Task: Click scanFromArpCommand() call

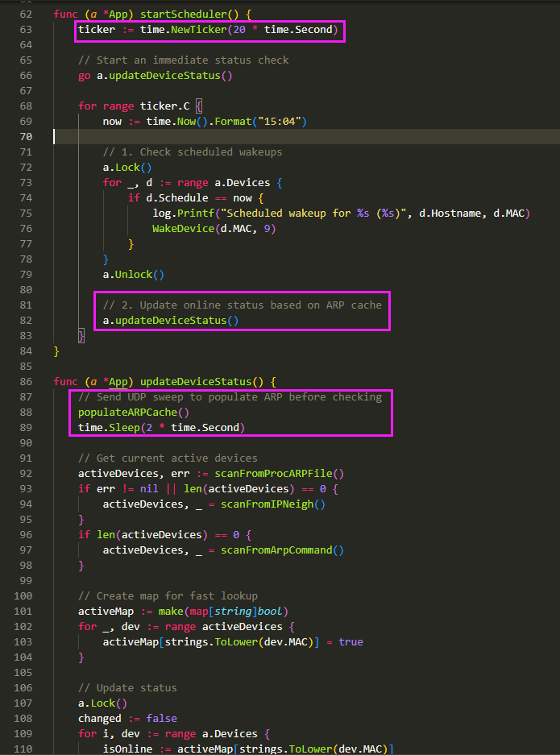Action: point(282,550)
